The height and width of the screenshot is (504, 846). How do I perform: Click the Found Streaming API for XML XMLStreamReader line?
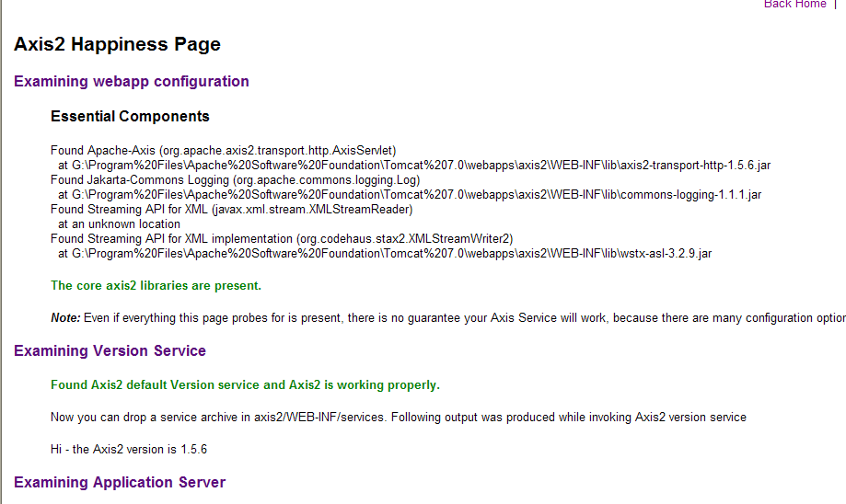(231, 209)
